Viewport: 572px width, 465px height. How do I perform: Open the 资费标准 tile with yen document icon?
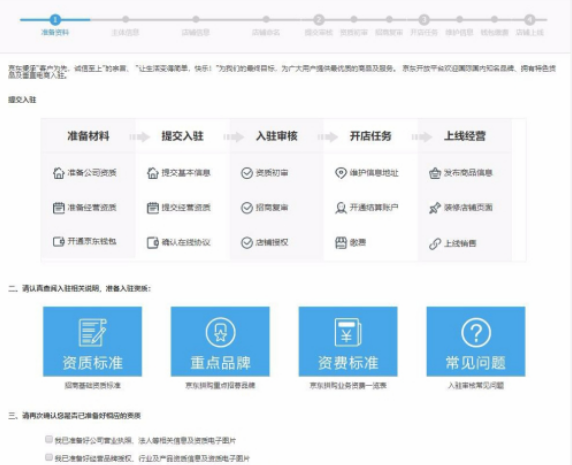[x=348, y=341]
